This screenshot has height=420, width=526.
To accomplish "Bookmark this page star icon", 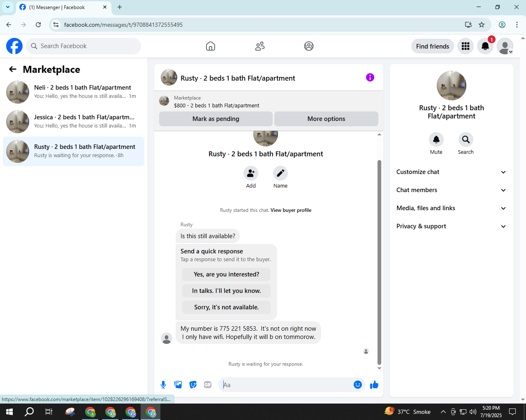I will coord(482,25).
